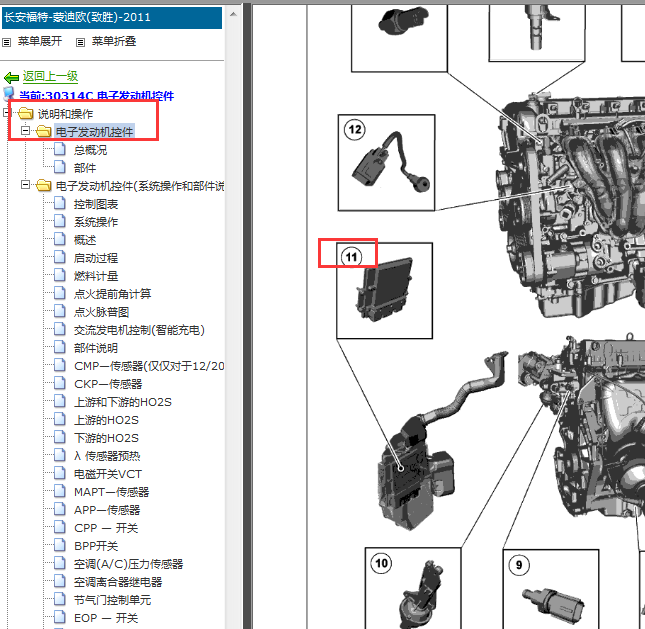Click the page icon next to CKP—传感器
The height and width of the screenshot is (629, 645).
coord(60,383)
